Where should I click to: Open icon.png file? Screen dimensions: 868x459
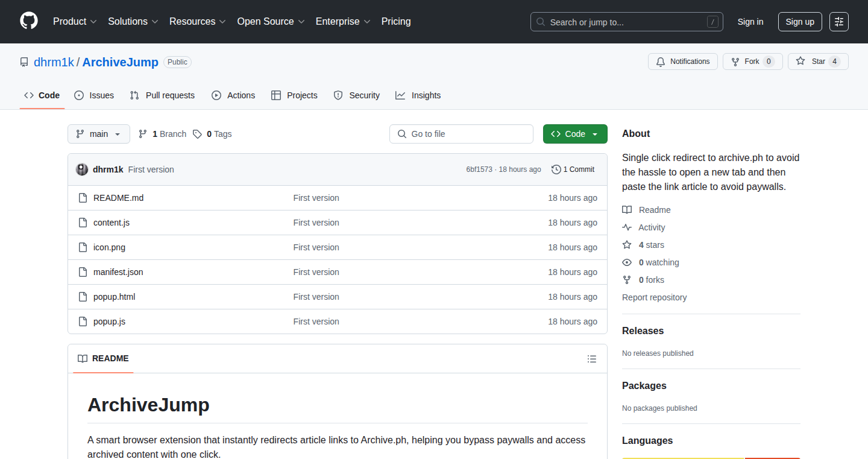(x=109, y=247)
